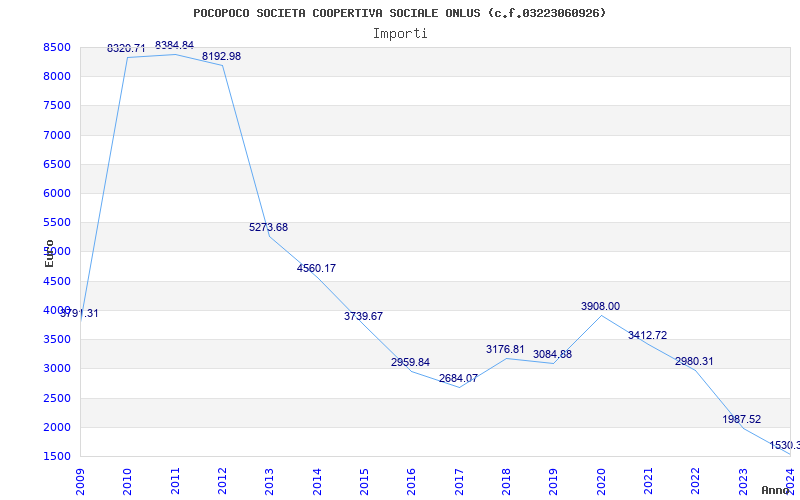Click the 2010 year label on x-axis
Viewport: 800px width, 500px height.
(x=128, y=482)
